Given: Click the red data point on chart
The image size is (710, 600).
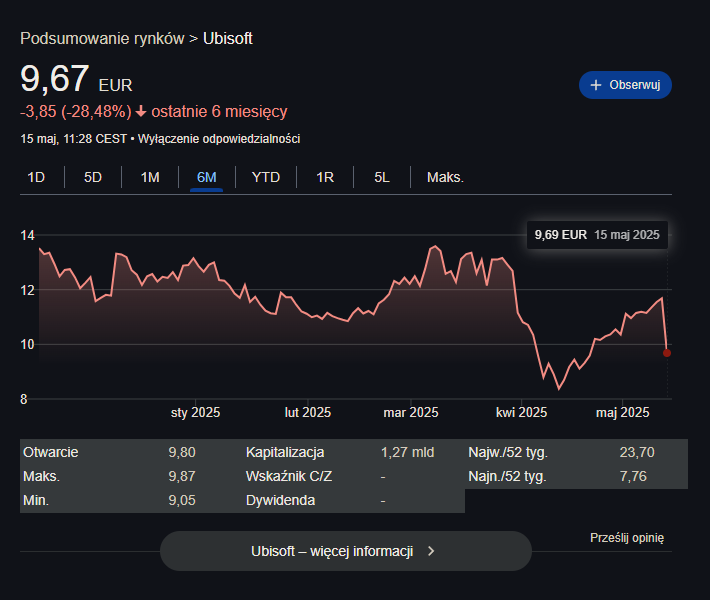Looking at the screenshot, I should 667,353.
